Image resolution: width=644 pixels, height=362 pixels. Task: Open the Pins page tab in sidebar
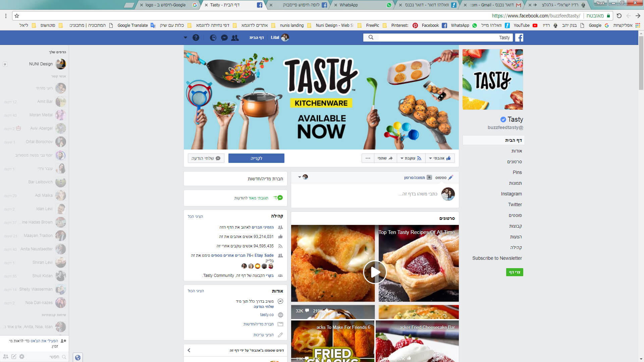coord(517,172)
